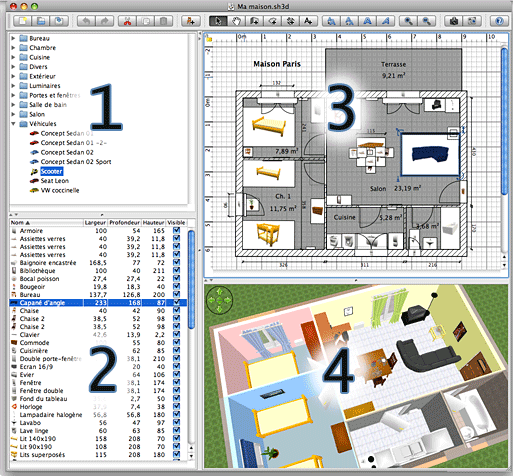Choose the Create dimensions tool
Viewport: 513px width, 476px height.
tap(291, 21)
